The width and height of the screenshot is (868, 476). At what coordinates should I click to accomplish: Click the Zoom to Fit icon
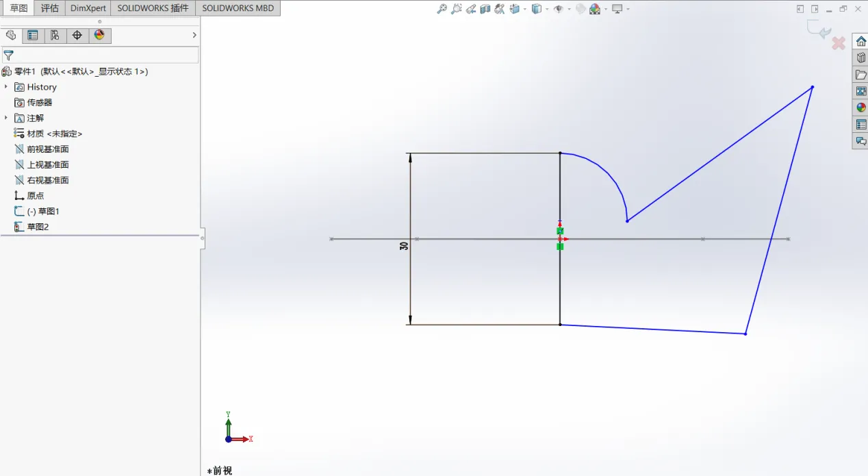442,9
